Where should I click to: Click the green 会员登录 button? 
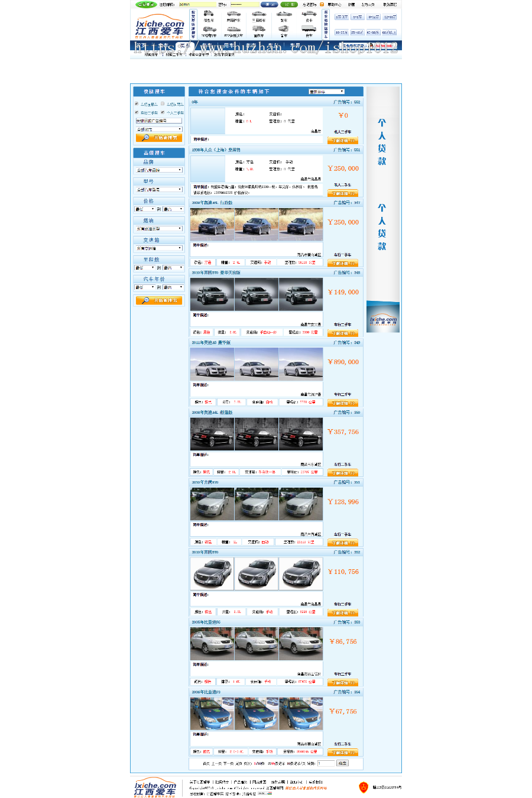(146, 4)
